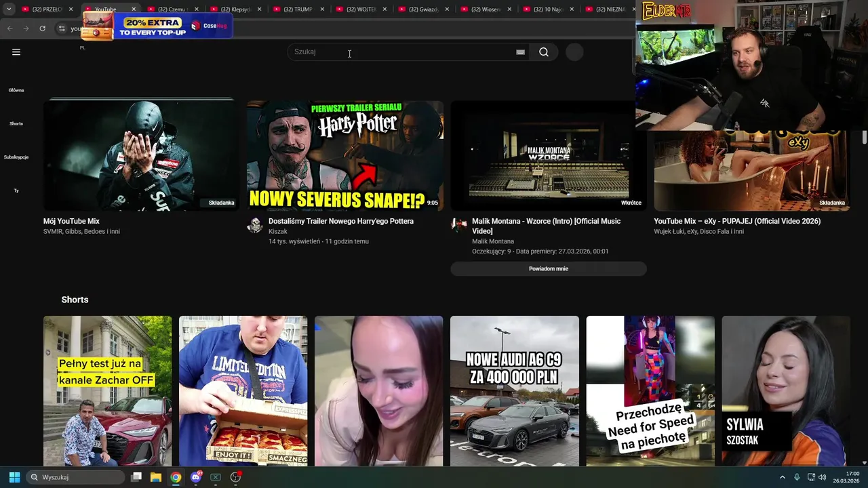Switch to the (32) 10 Najc tab
868x488 pixels.
548,9
